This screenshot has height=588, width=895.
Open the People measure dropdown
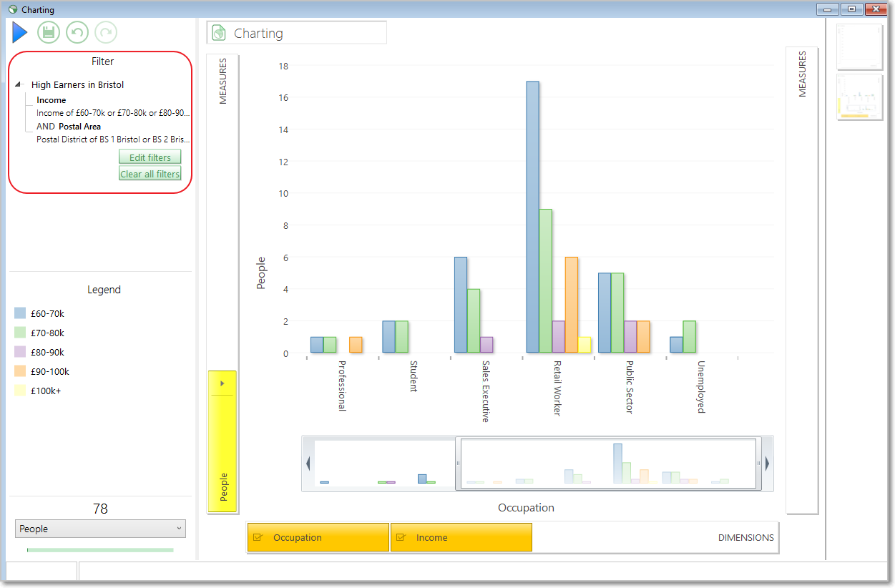[100, 529]
